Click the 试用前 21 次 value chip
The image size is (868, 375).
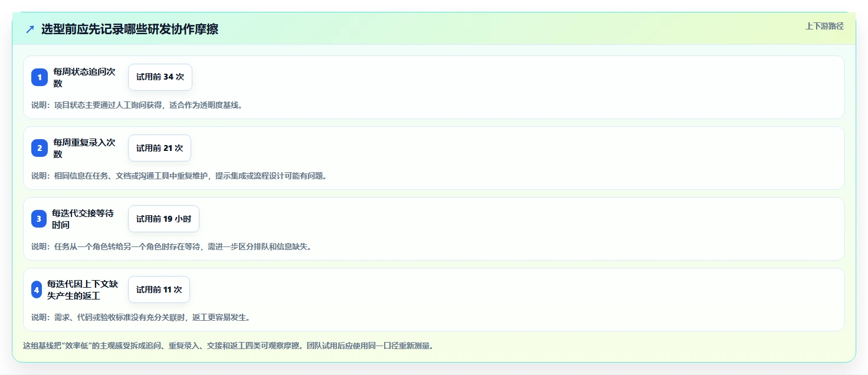(x=159, y=148)
